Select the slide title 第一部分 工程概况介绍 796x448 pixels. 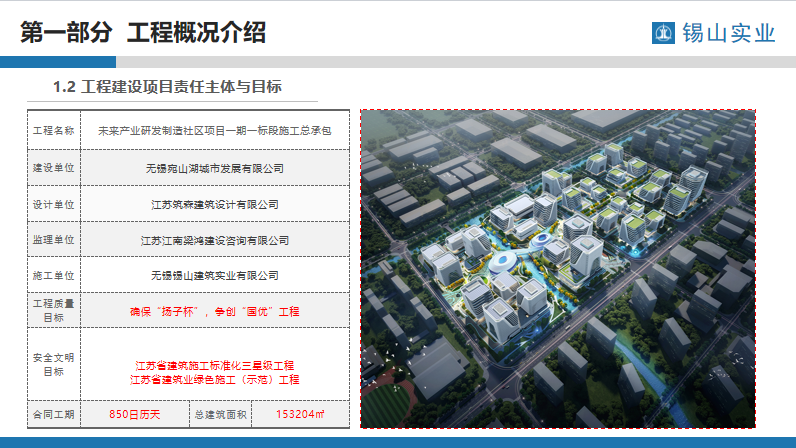(x=143, y=32)
